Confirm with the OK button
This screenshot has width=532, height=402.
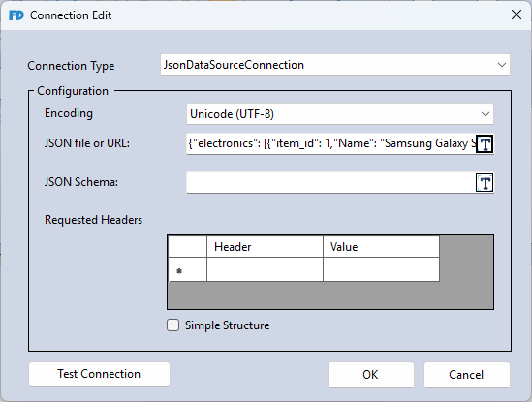[371, 375]
